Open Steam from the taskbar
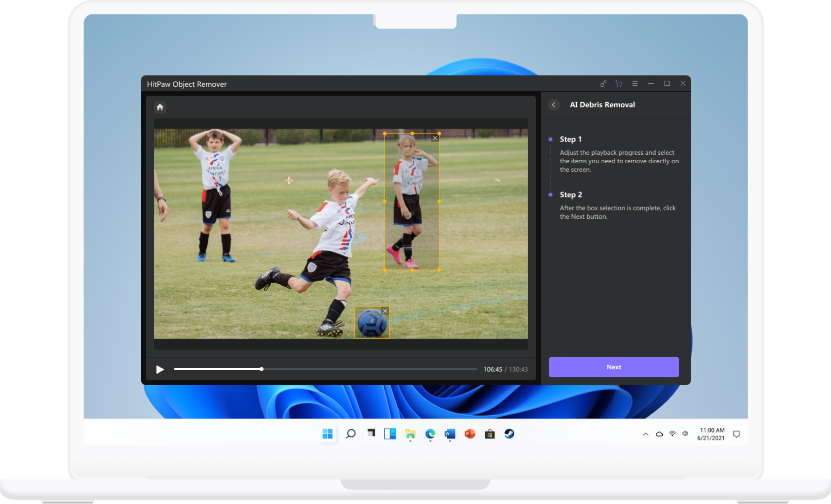Image resolution: width=831 pixels, height=504 pixels. coord(509,434)
